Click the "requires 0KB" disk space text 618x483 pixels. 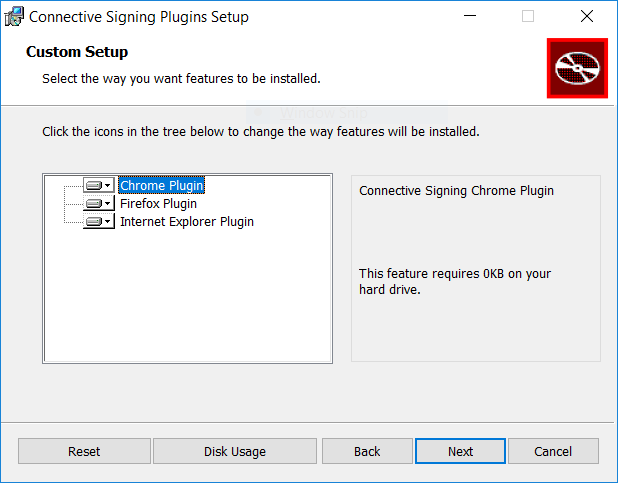[455, 281]
